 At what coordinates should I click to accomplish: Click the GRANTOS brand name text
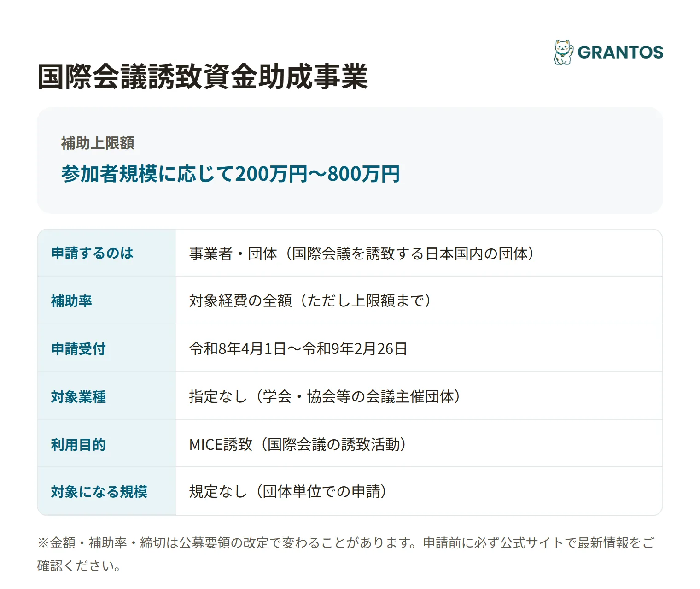click(x=620, y=53)
